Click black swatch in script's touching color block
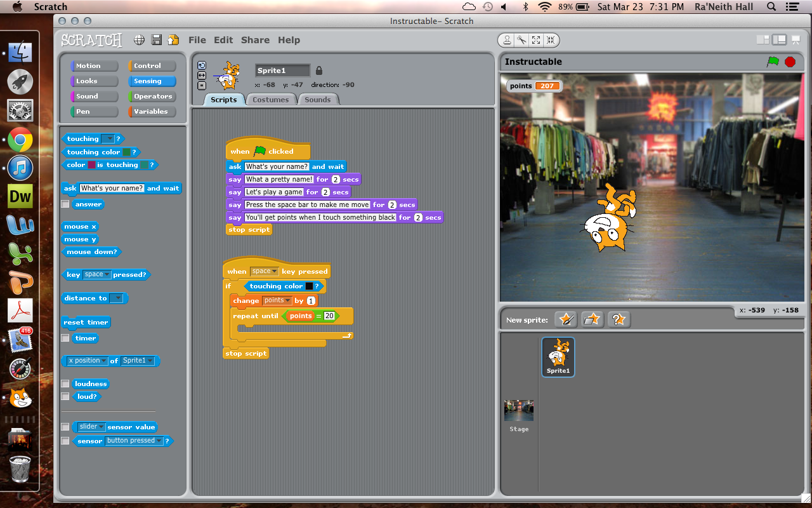 coord(309,286)
